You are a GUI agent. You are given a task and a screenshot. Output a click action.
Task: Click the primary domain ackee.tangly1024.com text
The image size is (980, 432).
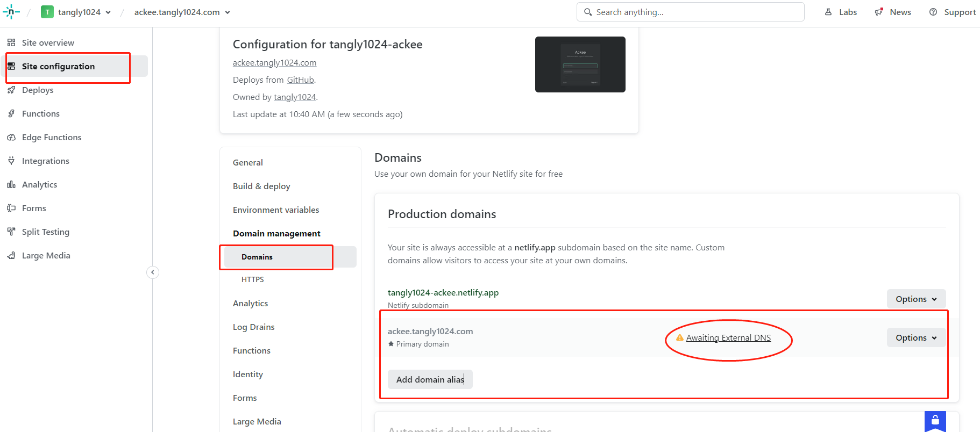[x=430, y=331]
